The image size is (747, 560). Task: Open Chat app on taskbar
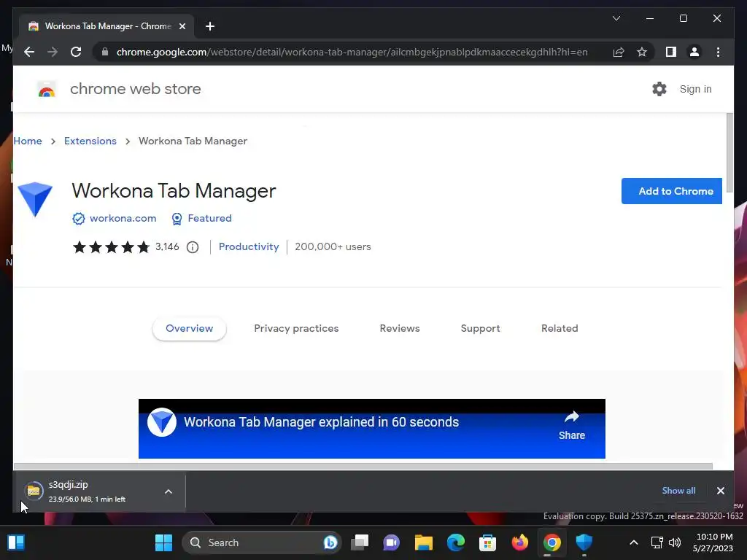click(x=391, y=542)
